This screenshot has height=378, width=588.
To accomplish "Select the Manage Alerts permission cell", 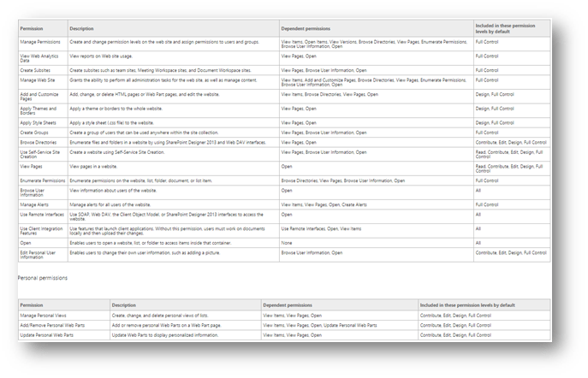I will pyautogui.click(x=35, y=205).
